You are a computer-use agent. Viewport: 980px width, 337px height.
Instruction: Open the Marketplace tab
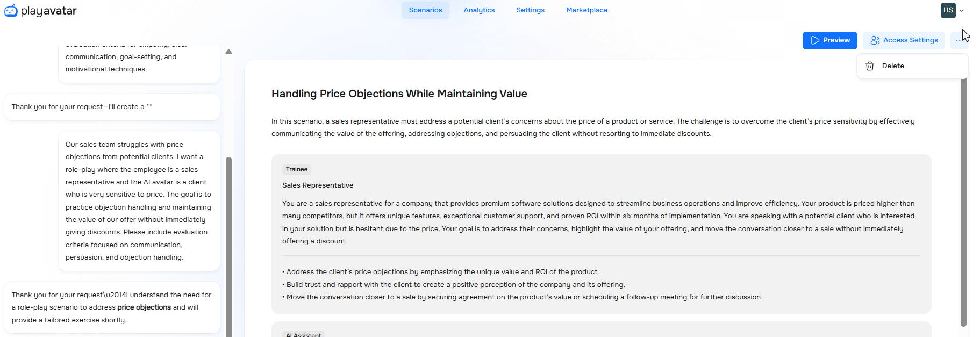tap(586, 10)
